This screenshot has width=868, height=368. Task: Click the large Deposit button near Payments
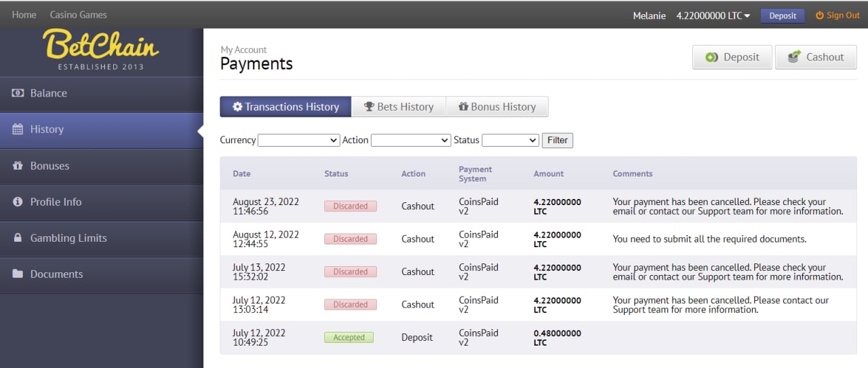(x=732, y=57)
